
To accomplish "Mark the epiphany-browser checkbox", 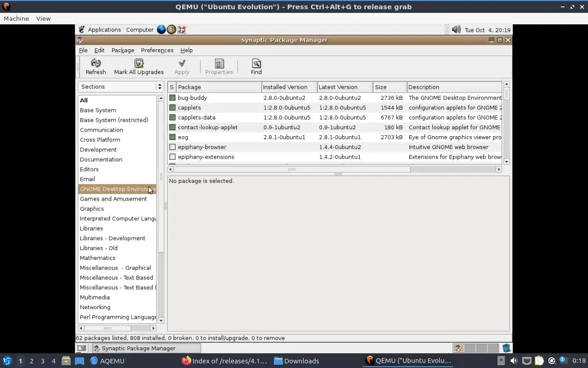I will (x=172, y=147).
